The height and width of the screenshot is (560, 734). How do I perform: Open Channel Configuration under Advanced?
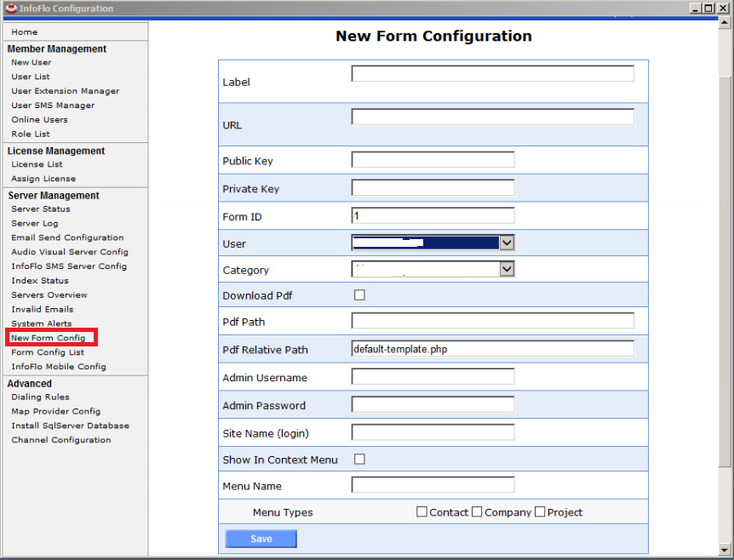[61, 440]
